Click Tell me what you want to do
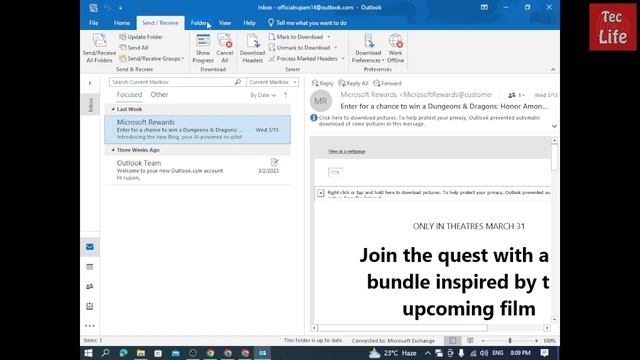 pyautogui.click(x=307, y=23)
